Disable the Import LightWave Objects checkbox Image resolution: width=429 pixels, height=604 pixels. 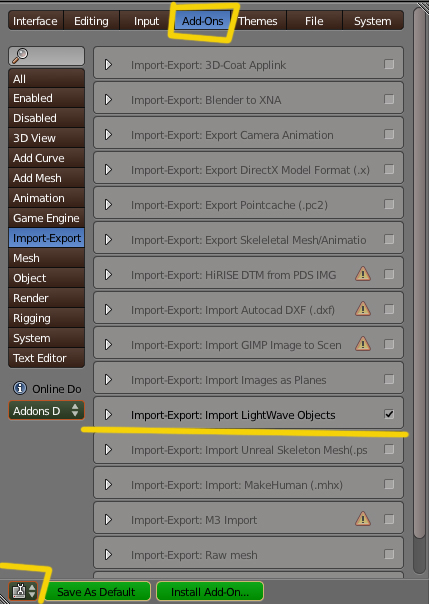(x=389, y=414)
